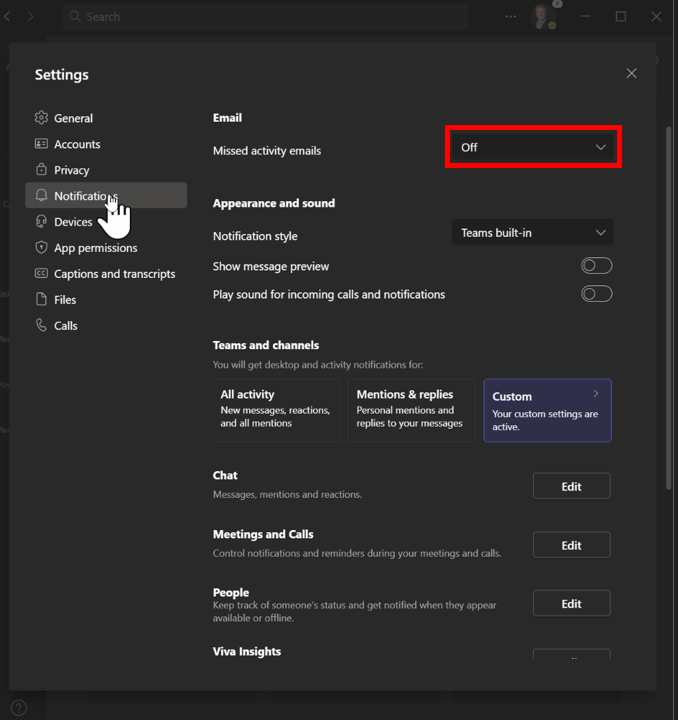
Task: Edit People notification settings
Action: [572, 603]
